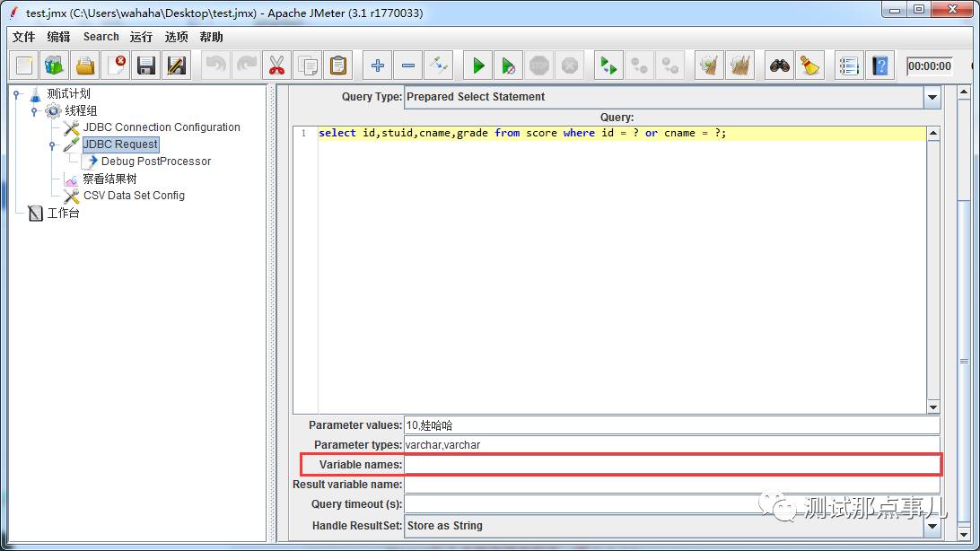
Task: Save the test plan with disk icon
Action: coord(146,66)
